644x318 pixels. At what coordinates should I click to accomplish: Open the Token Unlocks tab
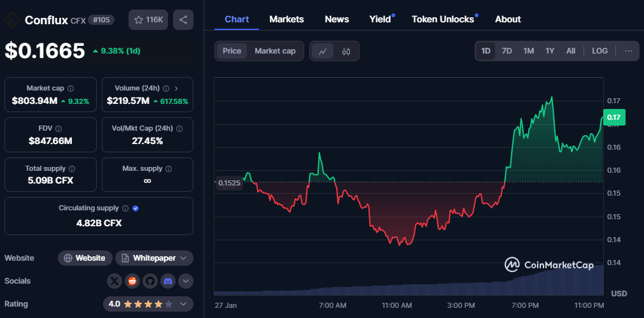click(x=443, y=19)
